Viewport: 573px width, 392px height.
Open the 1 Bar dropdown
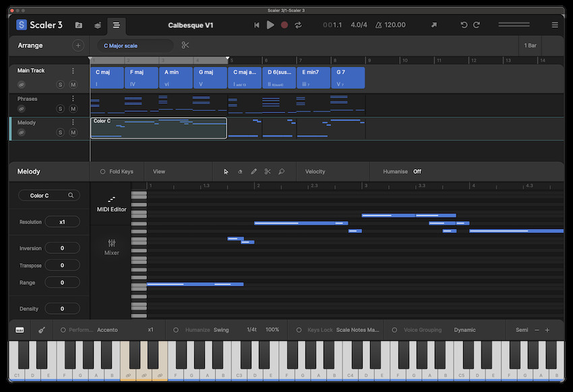[x=529, y=45]
